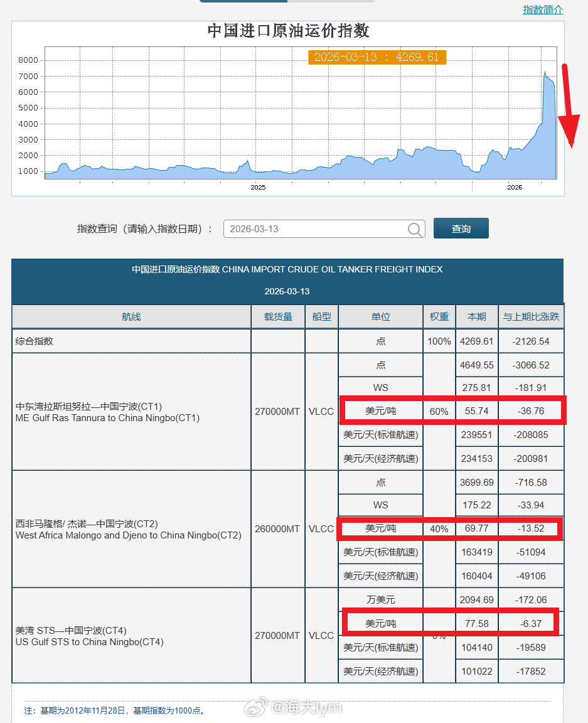588x723 pixels.
Task: Click the chart title 中国进口原油运价指数
Action: click(x=288, y=31)
